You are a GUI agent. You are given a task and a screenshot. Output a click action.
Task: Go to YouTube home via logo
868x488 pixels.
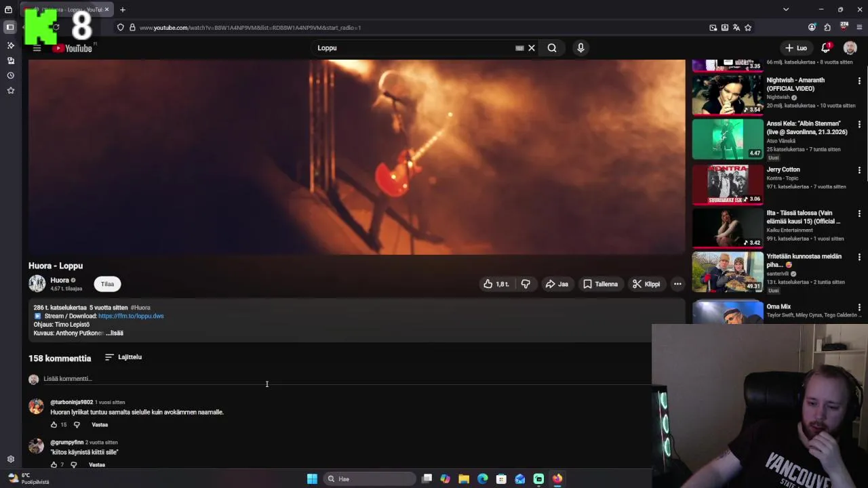73,48
